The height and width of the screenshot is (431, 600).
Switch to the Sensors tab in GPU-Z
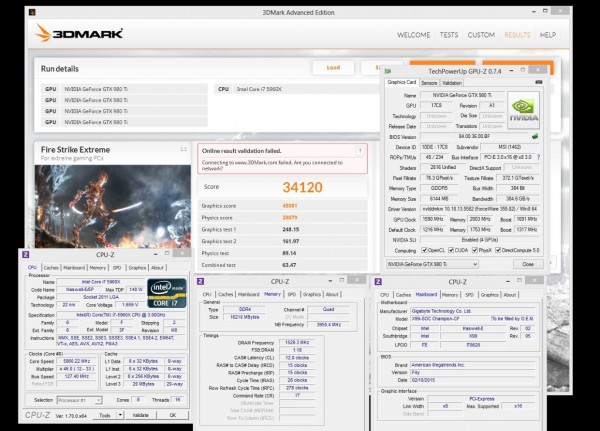(429, 83)
